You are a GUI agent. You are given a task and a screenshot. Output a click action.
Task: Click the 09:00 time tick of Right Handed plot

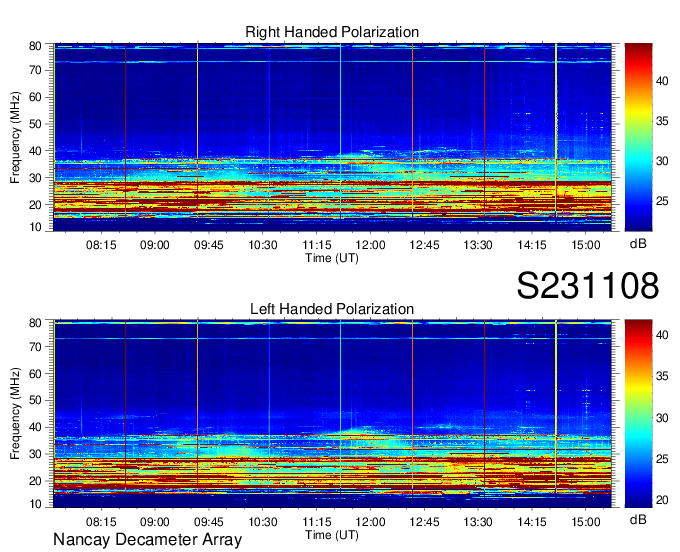155,245
